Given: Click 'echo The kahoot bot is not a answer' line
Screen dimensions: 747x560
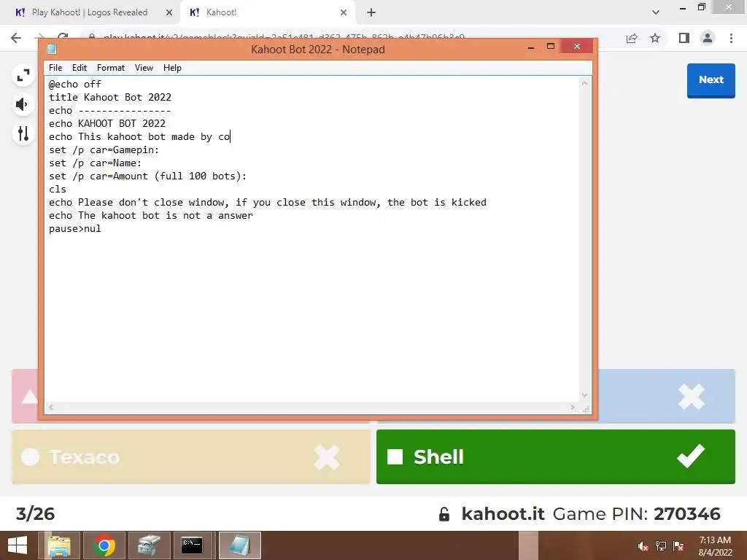Looking at the screenshot, I should click(151, 215).
